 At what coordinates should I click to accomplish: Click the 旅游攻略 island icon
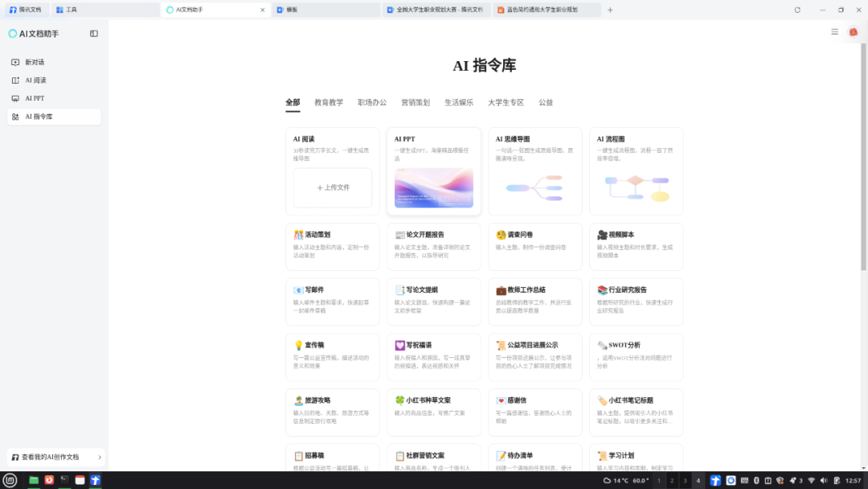[298, 401]
